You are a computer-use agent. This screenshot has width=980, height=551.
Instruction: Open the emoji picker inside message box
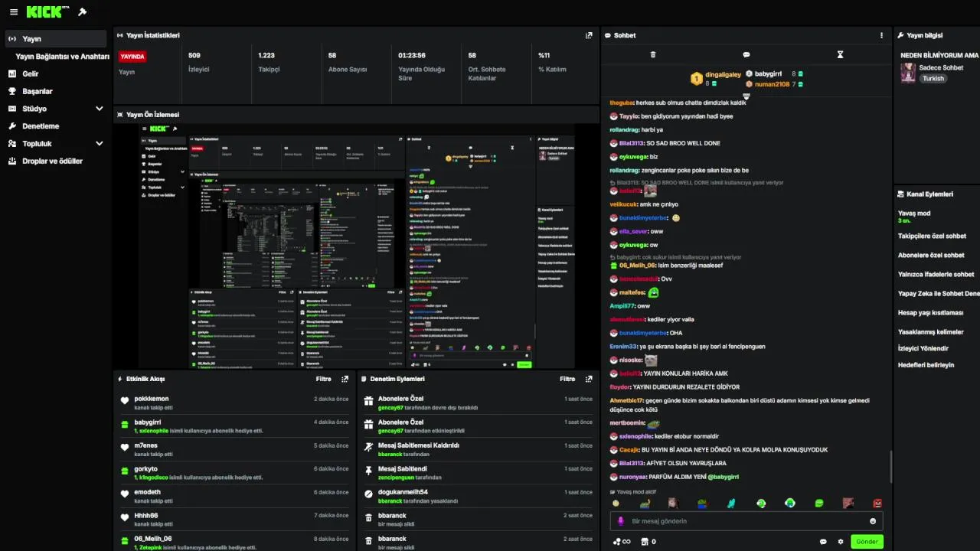[x=873, y=521]
